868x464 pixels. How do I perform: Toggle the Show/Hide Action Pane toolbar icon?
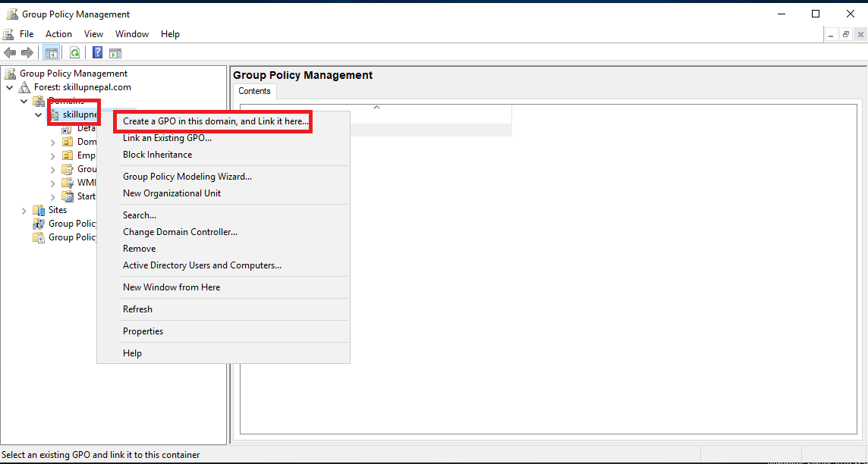tap(115, 54)
